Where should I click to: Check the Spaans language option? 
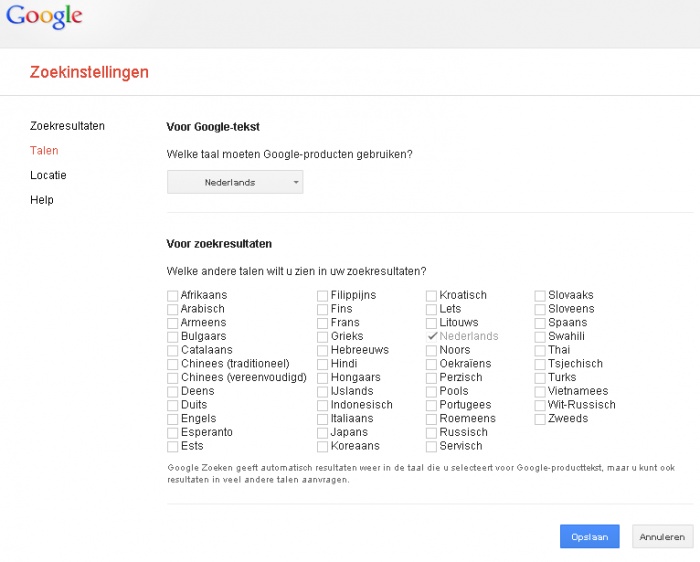[x=540, y=323]
